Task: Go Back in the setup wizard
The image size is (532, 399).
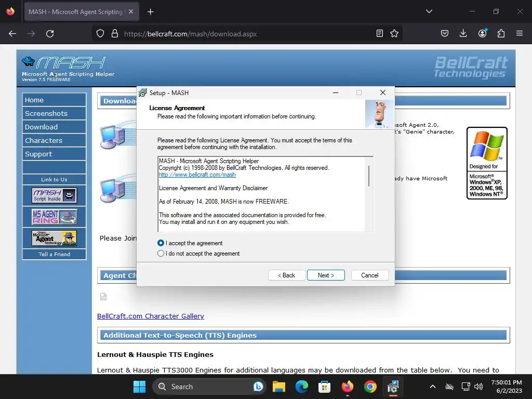Action: coord(287,275)
